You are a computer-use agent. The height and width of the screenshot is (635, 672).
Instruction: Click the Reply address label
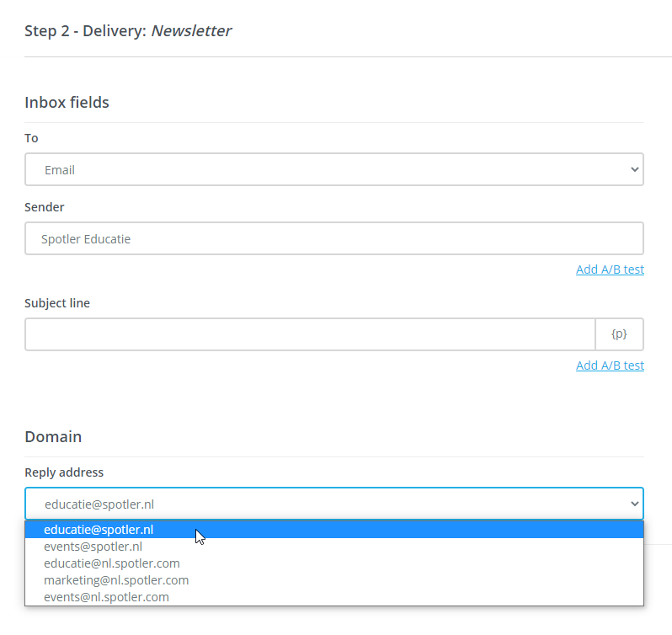click(x=64, y=472)
